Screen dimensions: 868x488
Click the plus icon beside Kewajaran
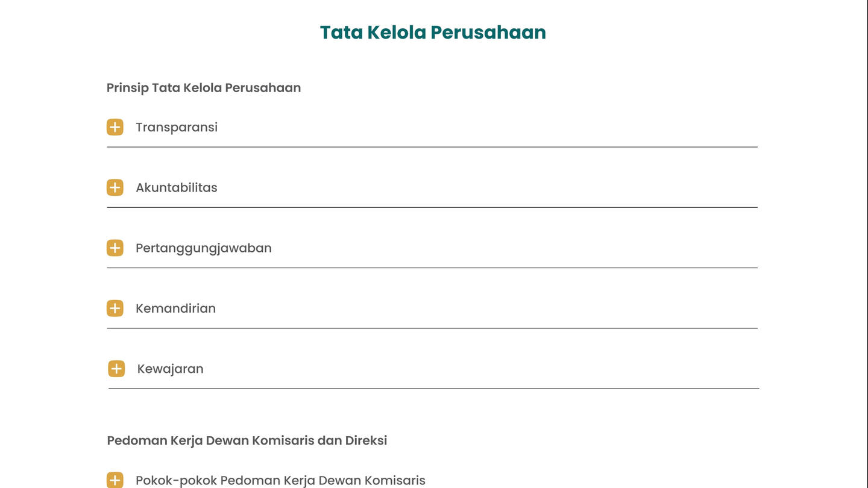pyautogui.click(x=116, y=369)
